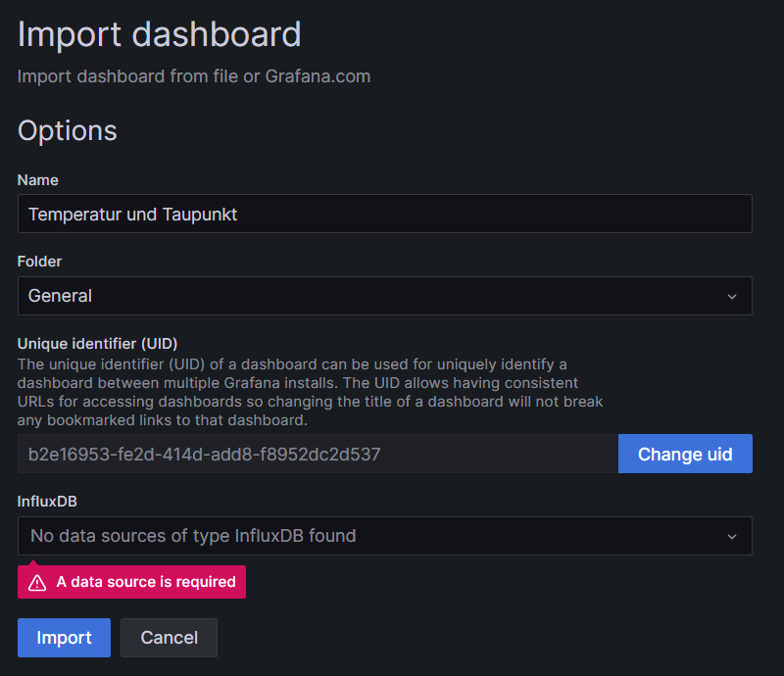The height and width of the screenshot is (676, 784).
Task: Click 'Import dashboard from file or Grafana.com' subtitle
Action: click(194, 76)
